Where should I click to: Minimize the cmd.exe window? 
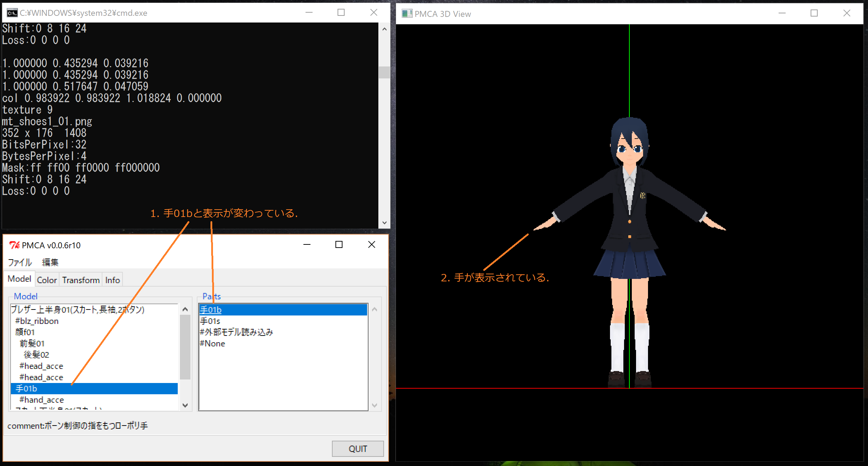[309, 13]
